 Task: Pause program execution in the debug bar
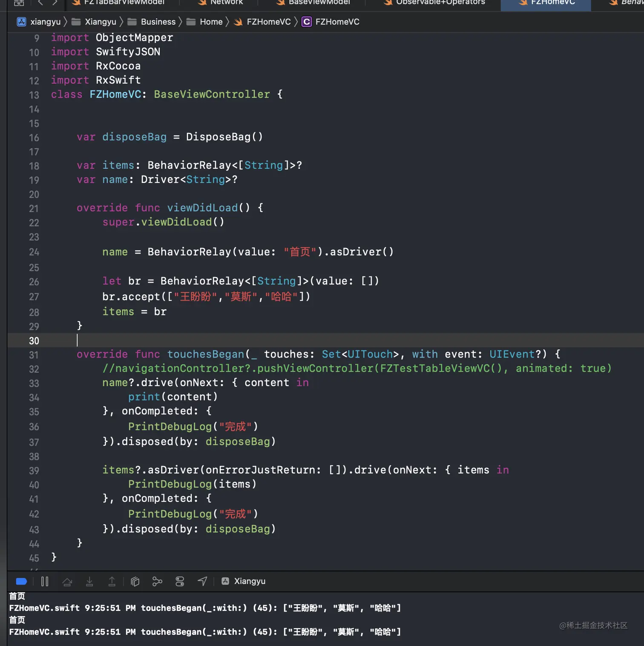[45, 581]
